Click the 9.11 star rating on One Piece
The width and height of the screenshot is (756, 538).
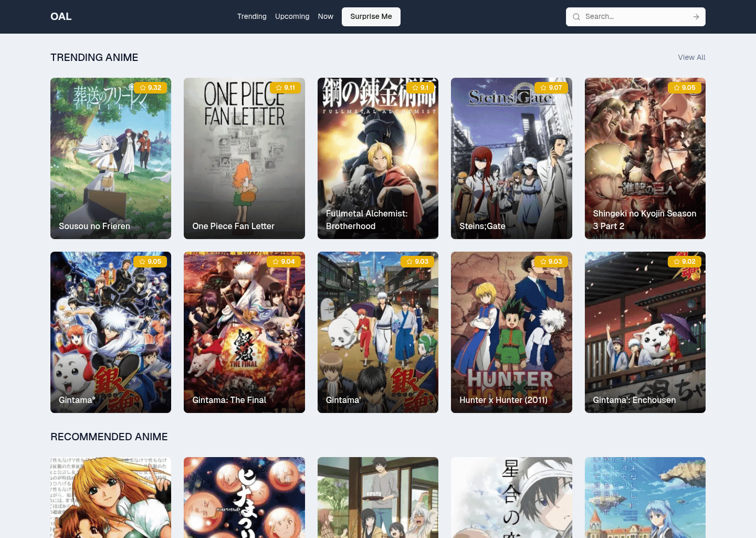point(286,88)
